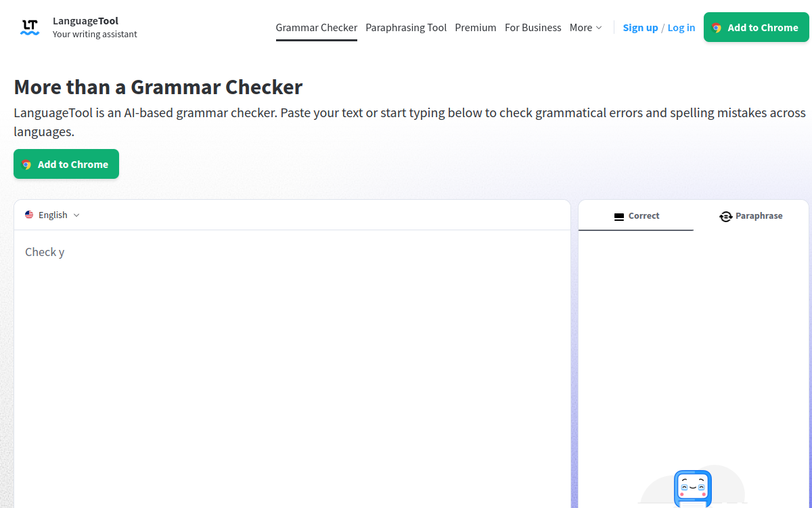Click the Sign up link
812x508 pixels.
[x=640, y=28]
